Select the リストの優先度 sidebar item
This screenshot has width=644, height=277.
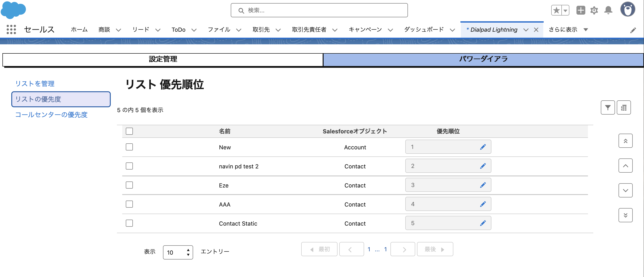61,99
